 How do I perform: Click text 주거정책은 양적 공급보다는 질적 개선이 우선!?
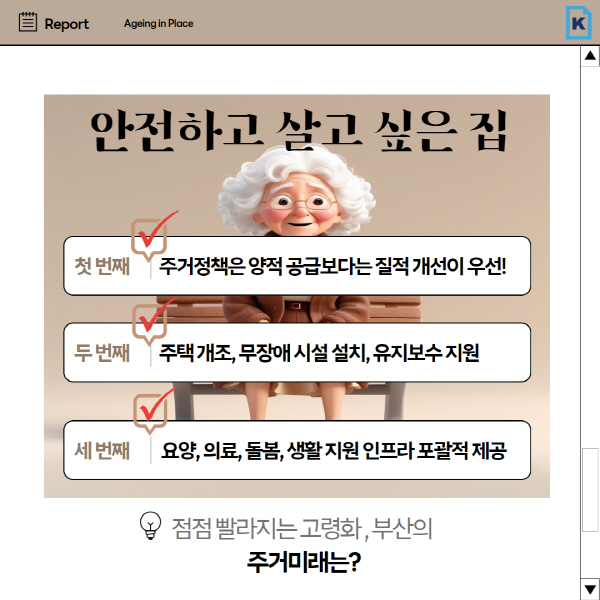click(x=333, y=266)
